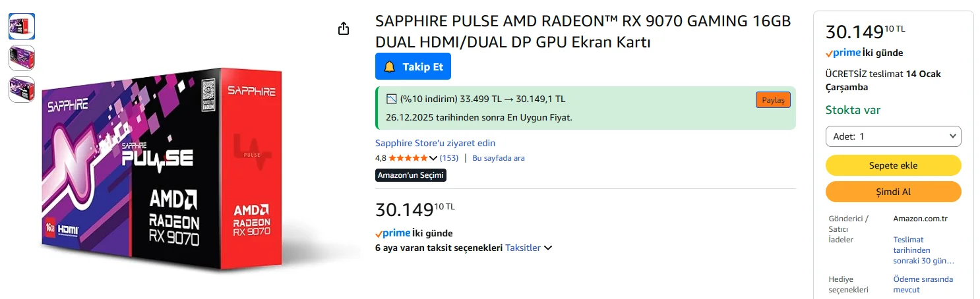Click the bell icon on Takip Et
The width and height of the screenshot is (980, 299).
(x=390, y=67)
